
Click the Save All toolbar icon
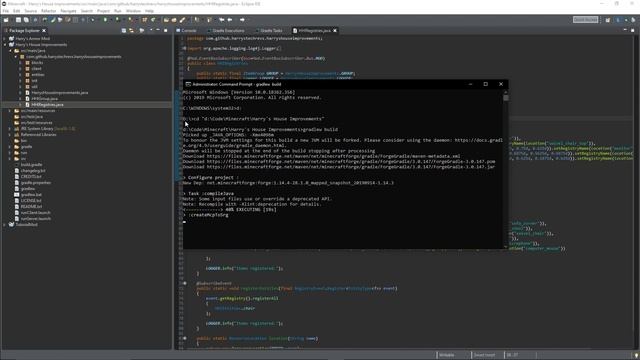26,20
